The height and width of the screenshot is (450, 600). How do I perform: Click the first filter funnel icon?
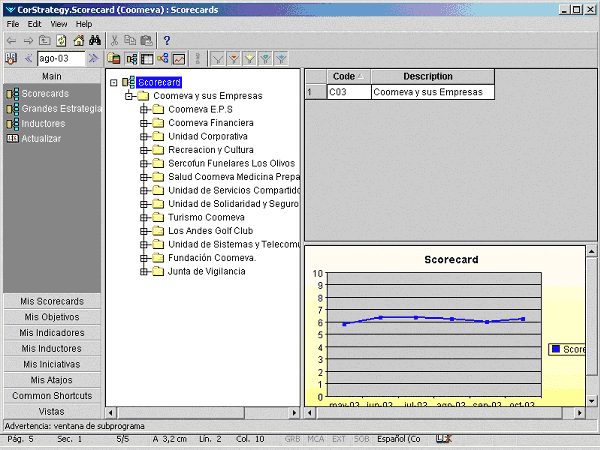(x=217, y=59)
